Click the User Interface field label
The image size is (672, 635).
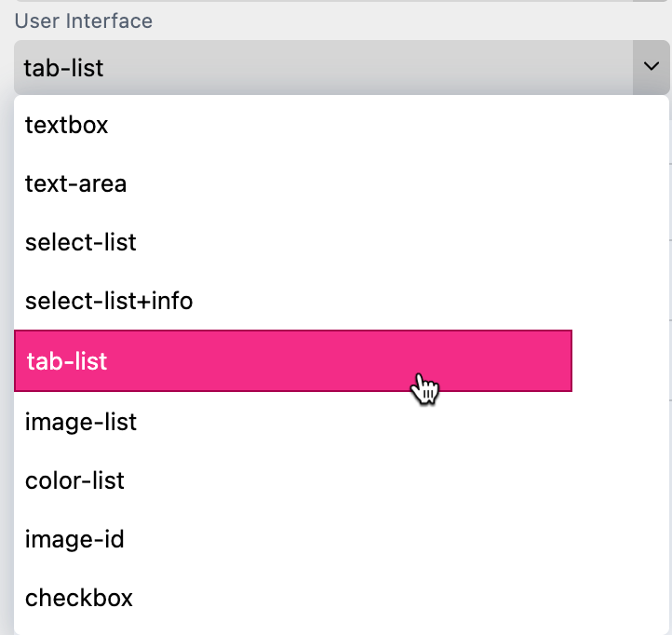(x=84, y=20)
